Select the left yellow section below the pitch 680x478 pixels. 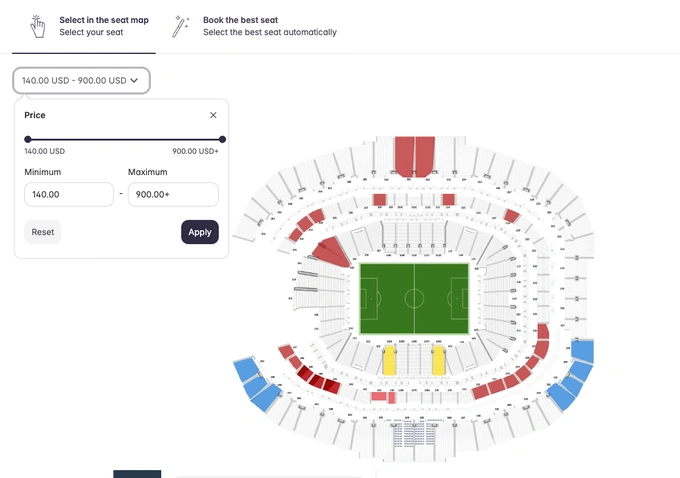(x=390, y=360)
